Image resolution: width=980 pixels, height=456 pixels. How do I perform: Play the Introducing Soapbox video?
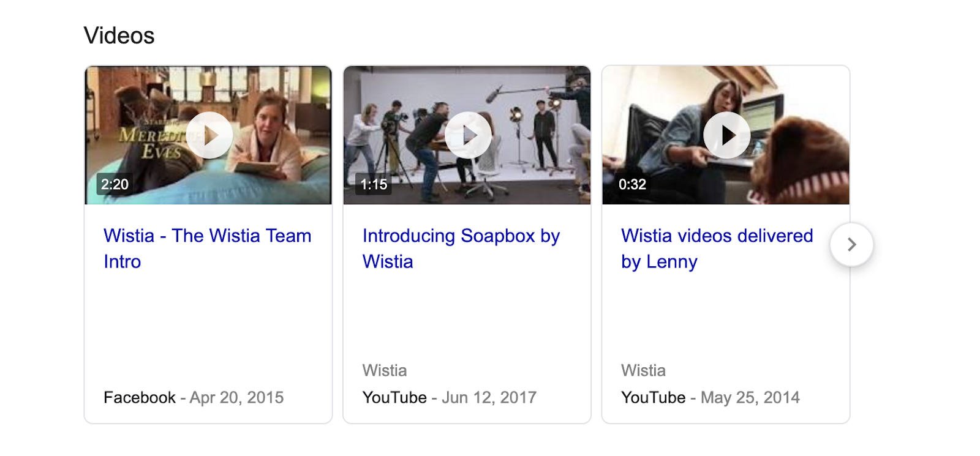468,135
